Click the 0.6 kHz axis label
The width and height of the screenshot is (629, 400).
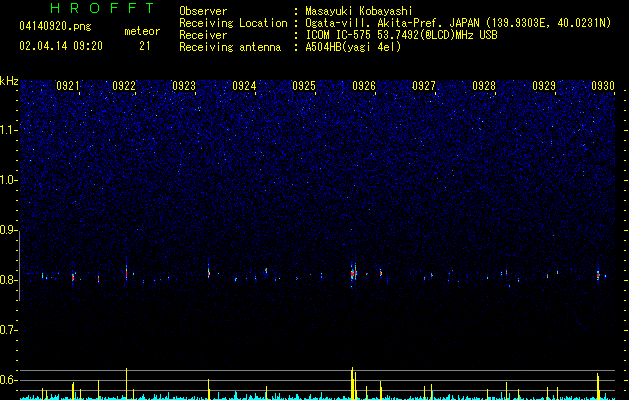tap(8, 380)
